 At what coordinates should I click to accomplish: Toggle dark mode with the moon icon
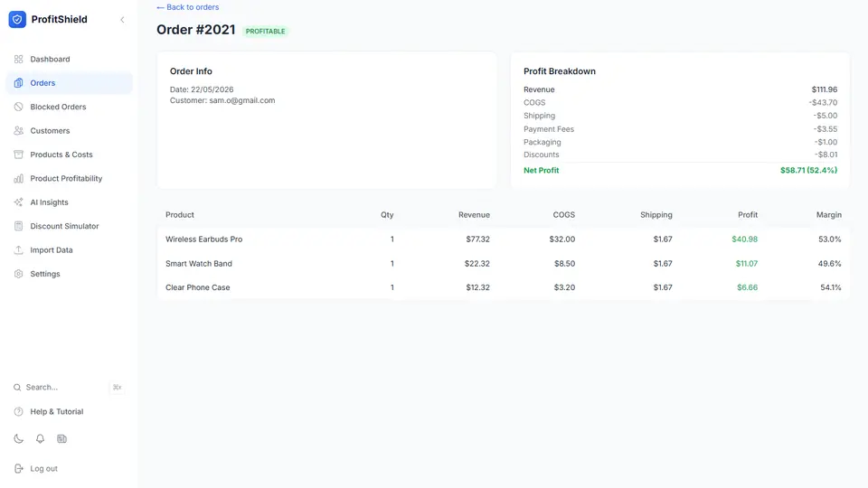[18, 439]
